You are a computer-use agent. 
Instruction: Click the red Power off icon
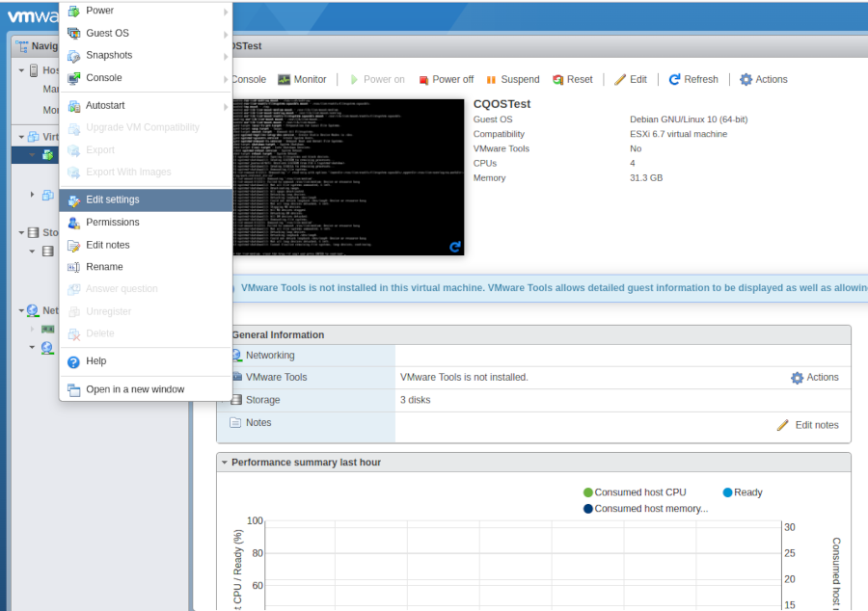[x=423, y=80]
